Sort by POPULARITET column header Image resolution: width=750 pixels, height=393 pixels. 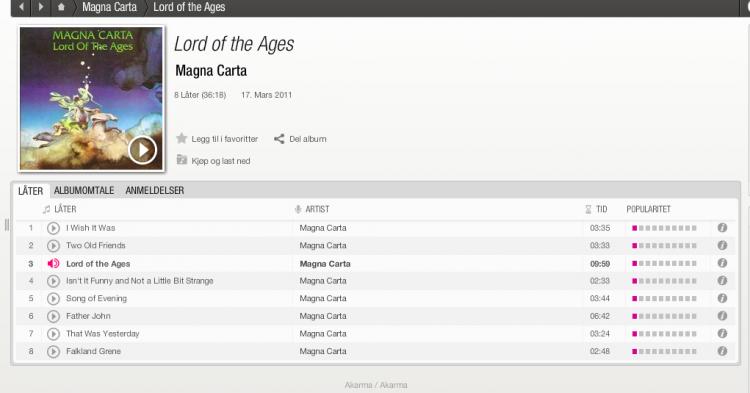[x=648, y=209]
